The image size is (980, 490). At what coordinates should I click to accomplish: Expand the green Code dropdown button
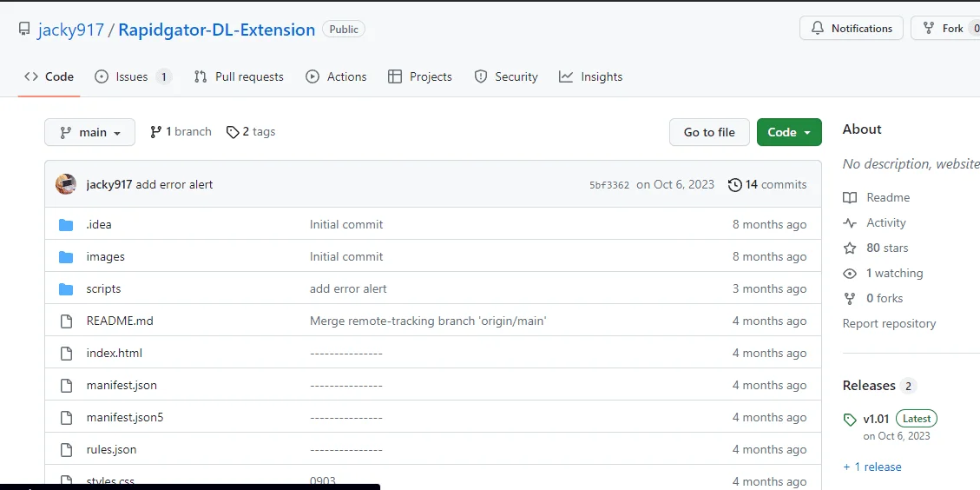pos(789,132)
